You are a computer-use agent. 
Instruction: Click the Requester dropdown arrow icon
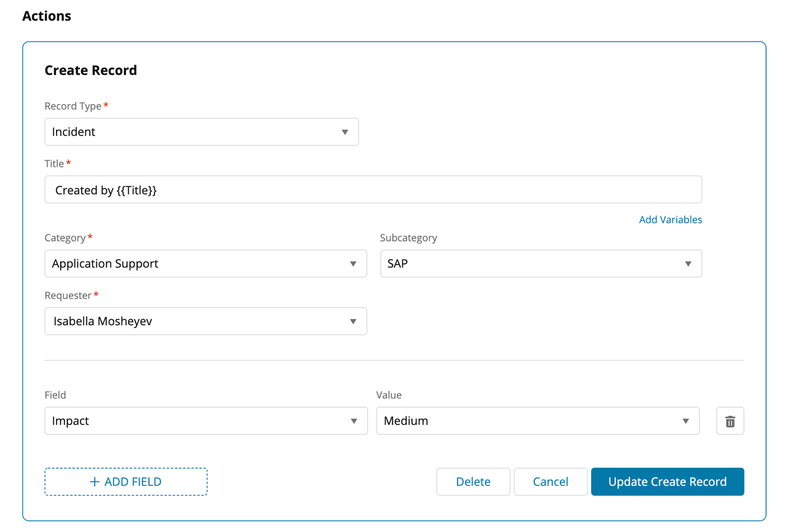coord(353,322)
